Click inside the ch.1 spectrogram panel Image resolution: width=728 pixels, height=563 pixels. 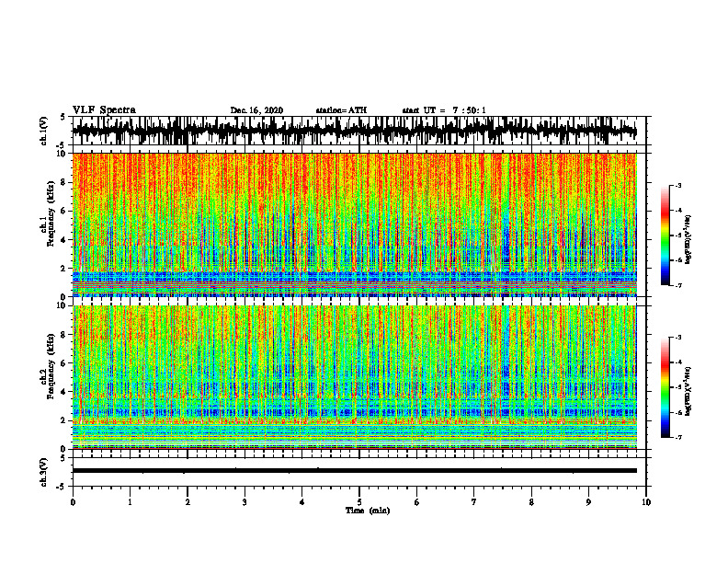354,224
